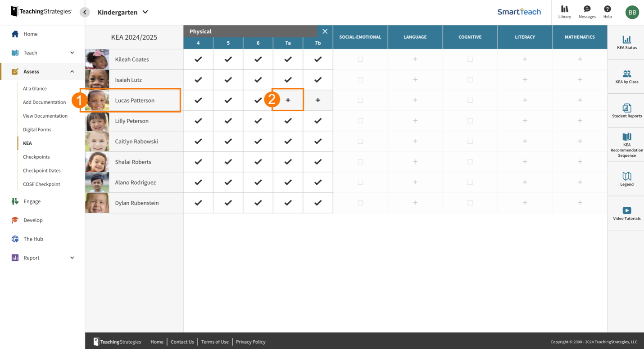Click Contact Us in the footer

point(182,342)
